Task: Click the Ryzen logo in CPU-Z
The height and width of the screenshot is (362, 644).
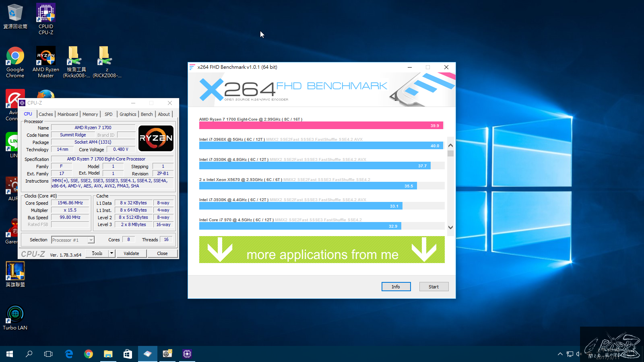Action: 156,138
